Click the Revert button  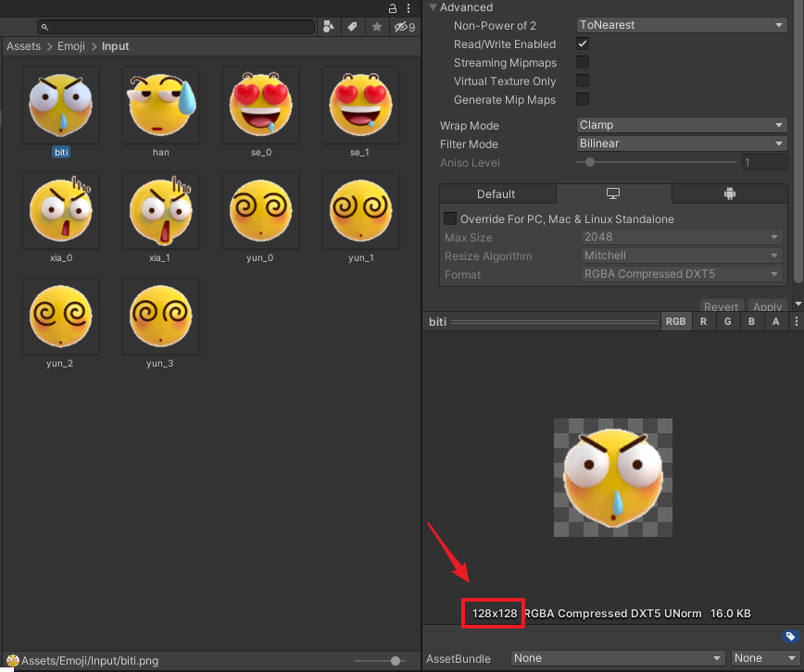pyautogui.click(x=721, y=305)
